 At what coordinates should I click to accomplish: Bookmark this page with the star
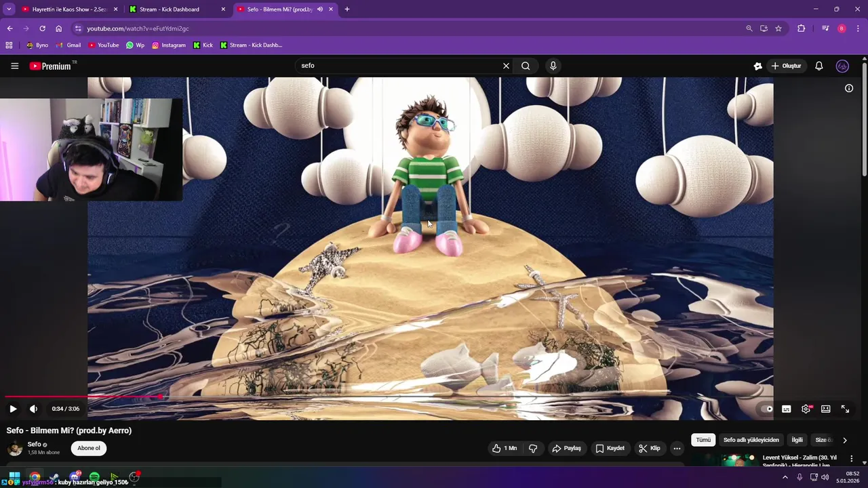778,28
